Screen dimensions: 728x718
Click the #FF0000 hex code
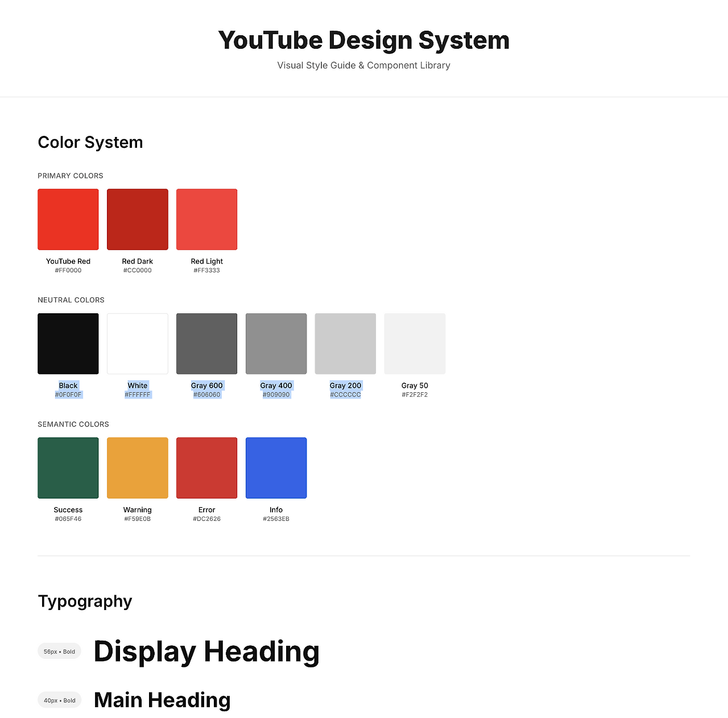point(68,271)
